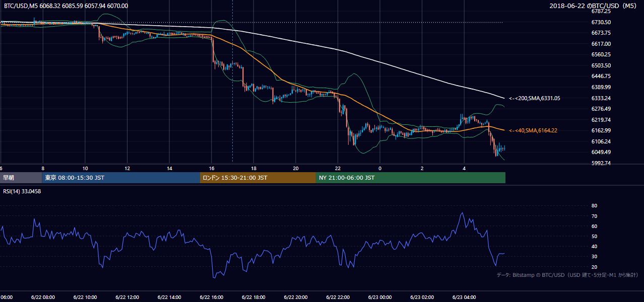The width and height of the screenshot is (644, 302).
Task: Click the Bitstamp data source note
Action: pyautogui.click(x=567, y=275)
